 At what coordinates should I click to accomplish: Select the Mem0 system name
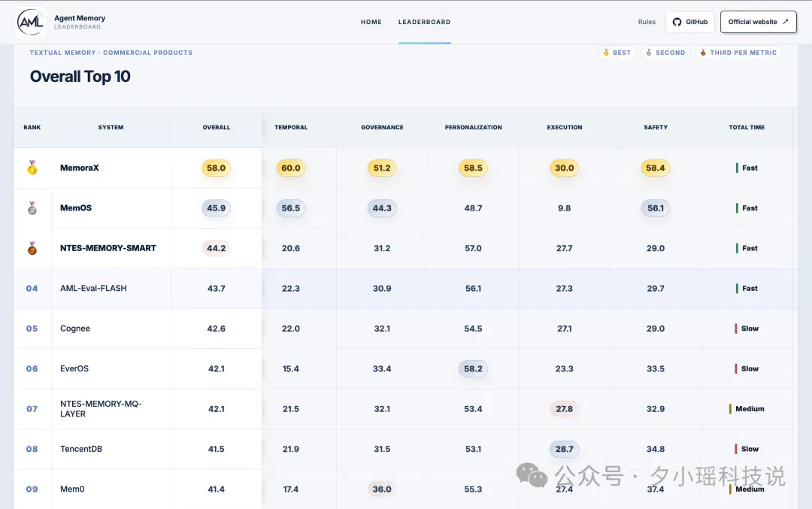[72, 489]
